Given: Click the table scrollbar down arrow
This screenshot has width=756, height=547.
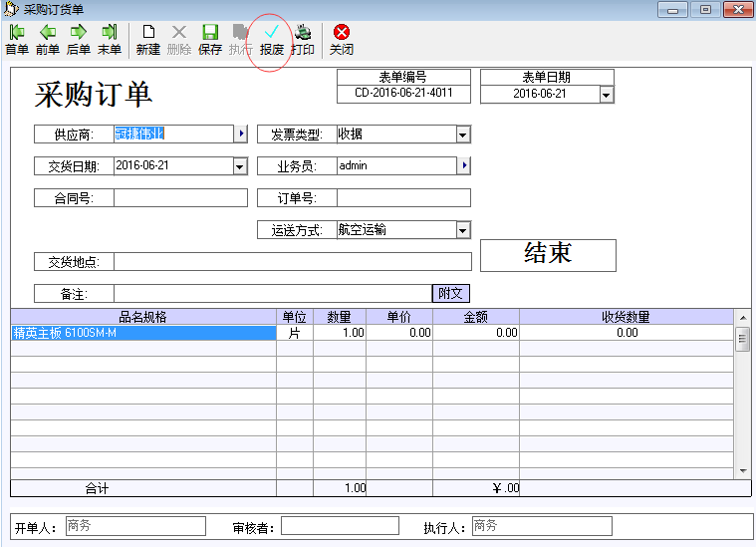Looking at the screenshot, I should point(743,471).
